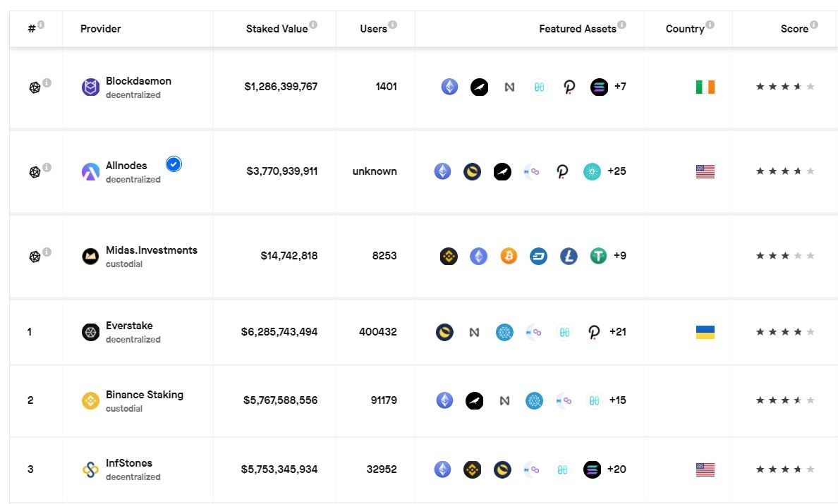Click Solana icon in InfStones row
The height and width of the screenshot is (504, 838).
point(592,470)
